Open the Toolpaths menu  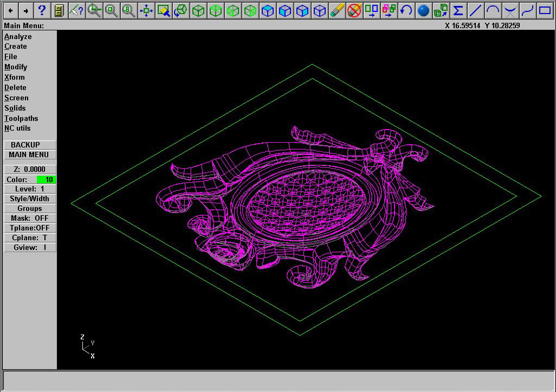pos(21,118)
